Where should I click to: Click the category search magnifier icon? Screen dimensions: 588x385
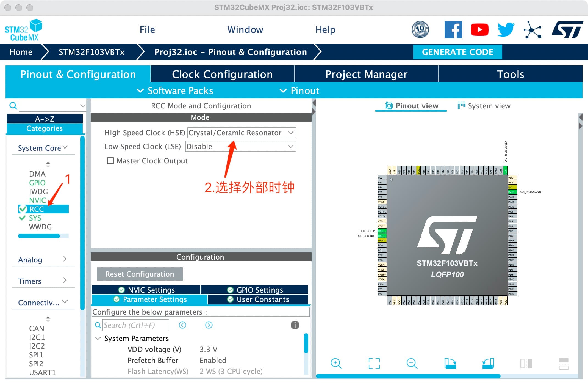[x=13, y=106]
